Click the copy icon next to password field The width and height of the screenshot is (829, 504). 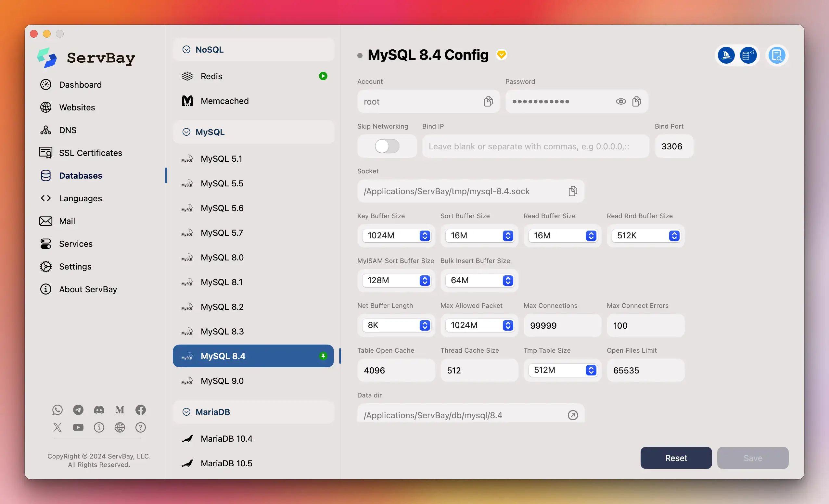pos(637,101)
